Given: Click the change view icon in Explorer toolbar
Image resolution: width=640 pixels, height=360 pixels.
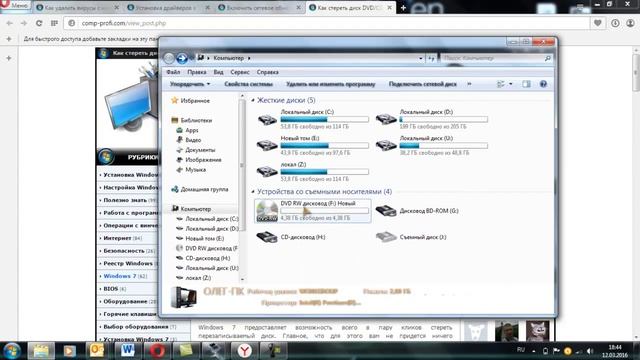Looking at the screenshot, I should point(500,84).
